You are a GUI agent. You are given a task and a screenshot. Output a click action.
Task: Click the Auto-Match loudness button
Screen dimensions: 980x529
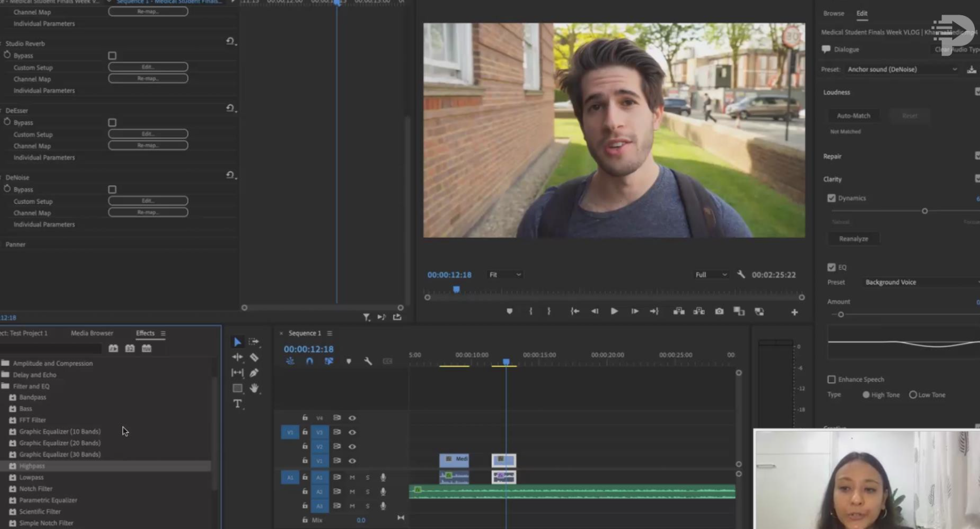click(853, 116)
